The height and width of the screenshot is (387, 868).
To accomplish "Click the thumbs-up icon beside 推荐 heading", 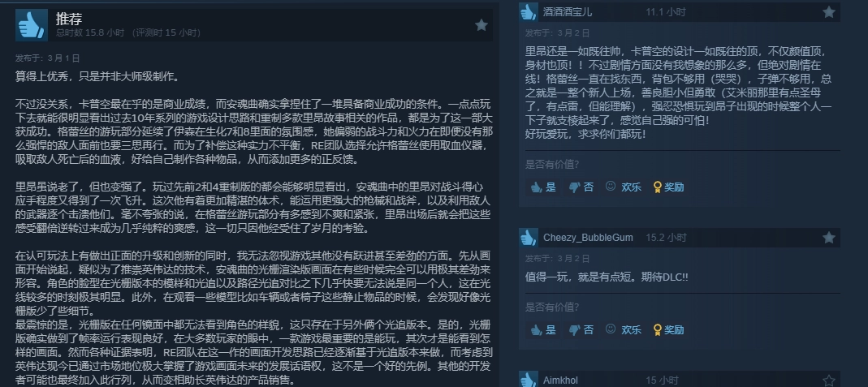I will coord(31,25).
